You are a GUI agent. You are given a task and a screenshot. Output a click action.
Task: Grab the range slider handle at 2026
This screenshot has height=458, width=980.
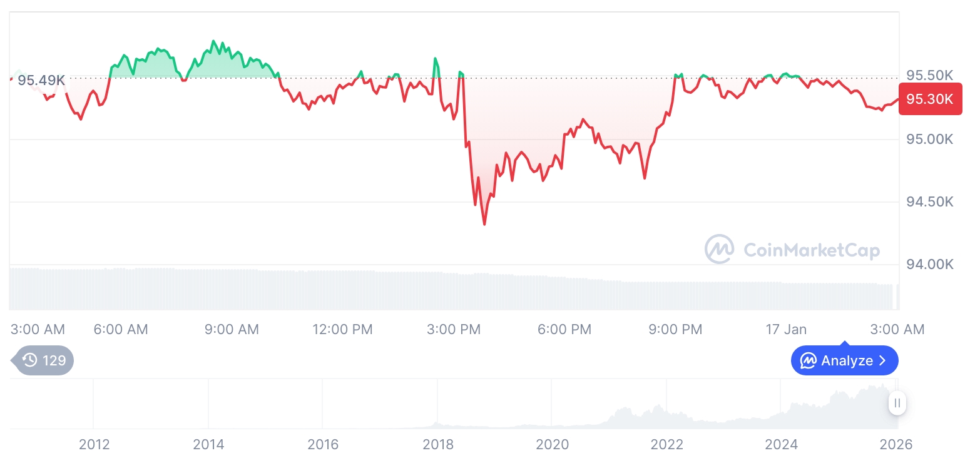pos(897,403)
